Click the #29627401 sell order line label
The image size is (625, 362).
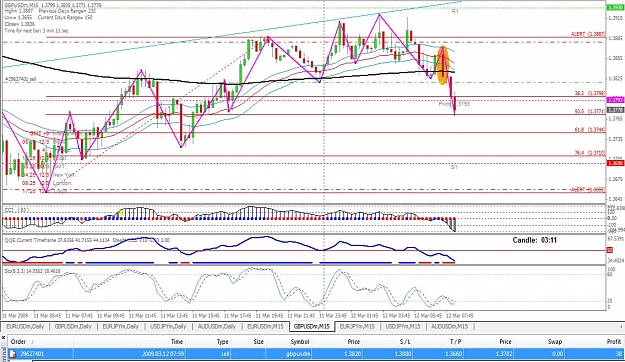[x=20, y=79]
